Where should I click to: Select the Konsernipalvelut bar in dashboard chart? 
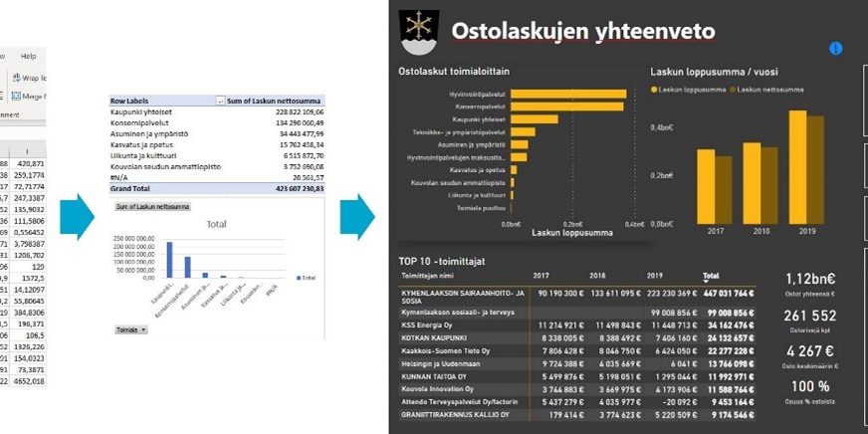click(566, 107)
